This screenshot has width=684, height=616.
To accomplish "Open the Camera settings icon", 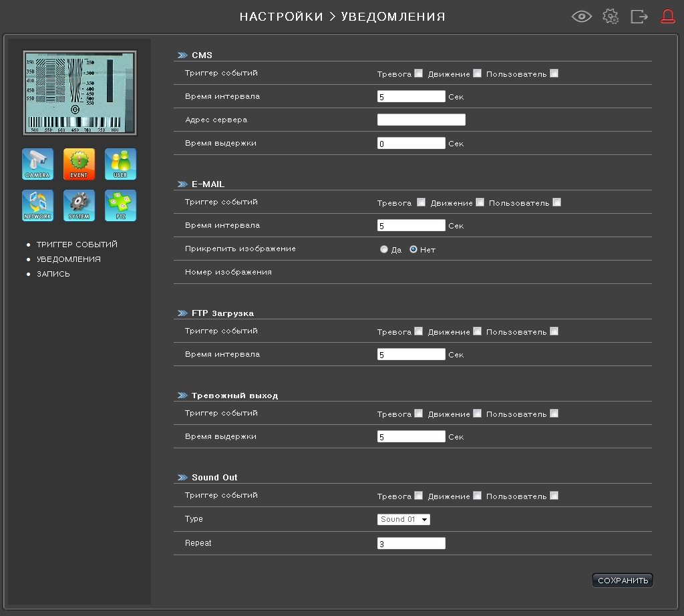I will pos(37,164).
